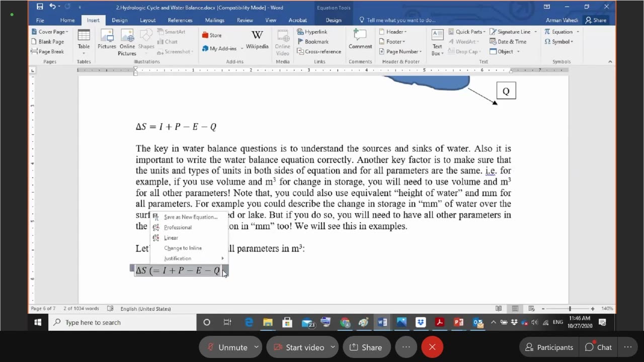The height and width of the screenshot is (362, 644).
Task: Choose Change to Inline option
Action: coord(189,248)
